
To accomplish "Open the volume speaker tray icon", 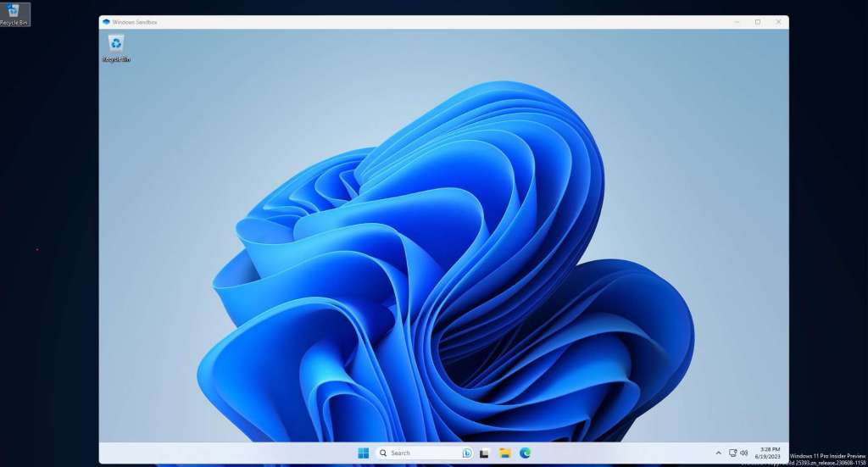I will (744, 453).
